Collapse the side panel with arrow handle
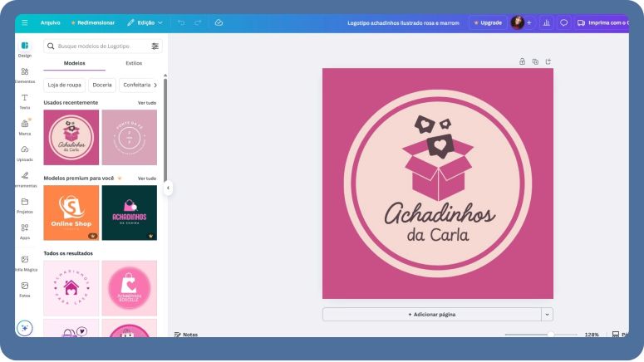The height and width of the screenshot is (362, 644). click(168, 188)
